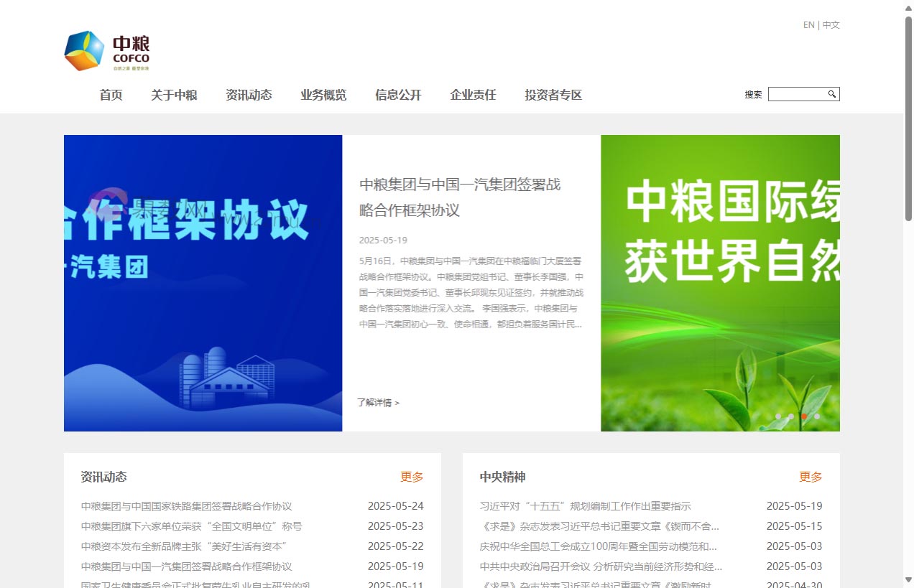Switch the site language to EN
914x588 pixels.
click(808, 24)
